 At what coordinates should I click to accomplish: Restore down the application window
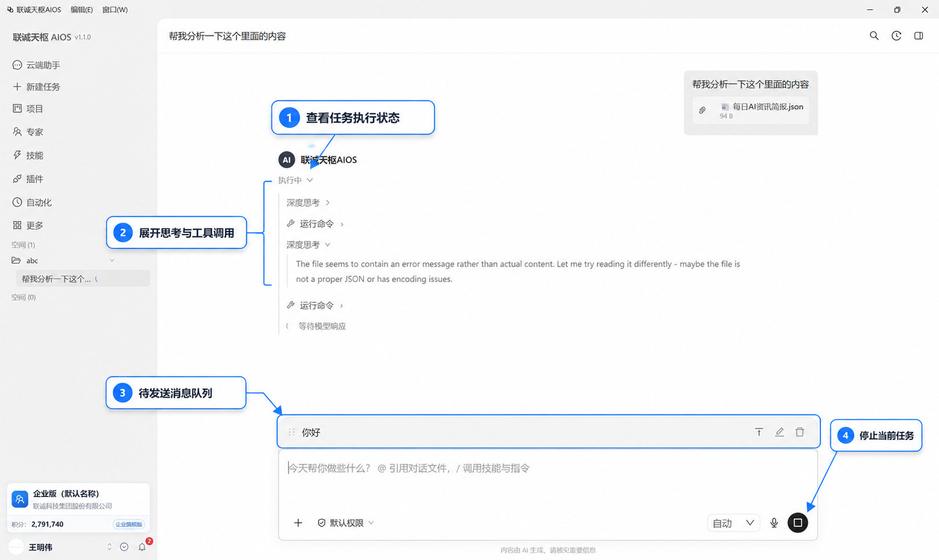[x=897, y=10]
